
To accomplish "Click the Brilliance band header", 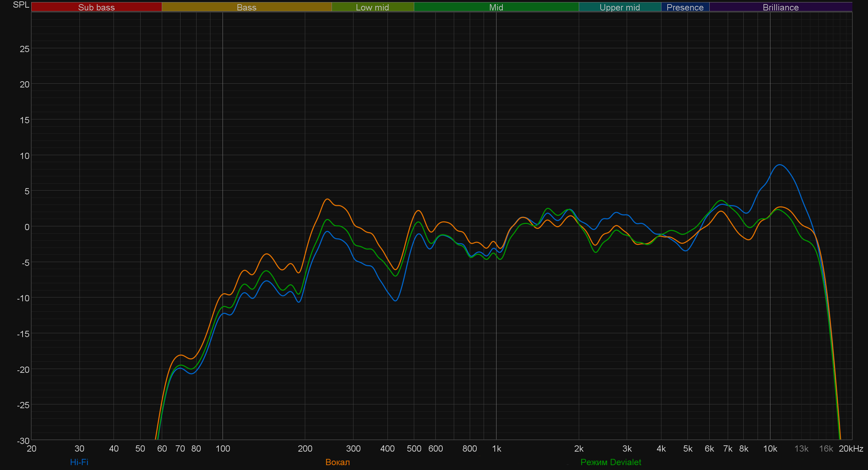I will [781, 7].
